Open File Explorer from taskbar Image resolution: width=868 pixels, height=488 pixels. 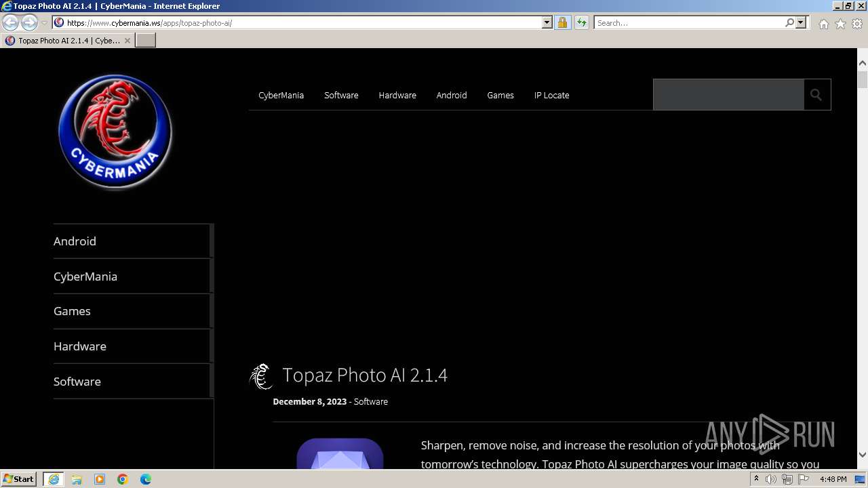[77, 479]
